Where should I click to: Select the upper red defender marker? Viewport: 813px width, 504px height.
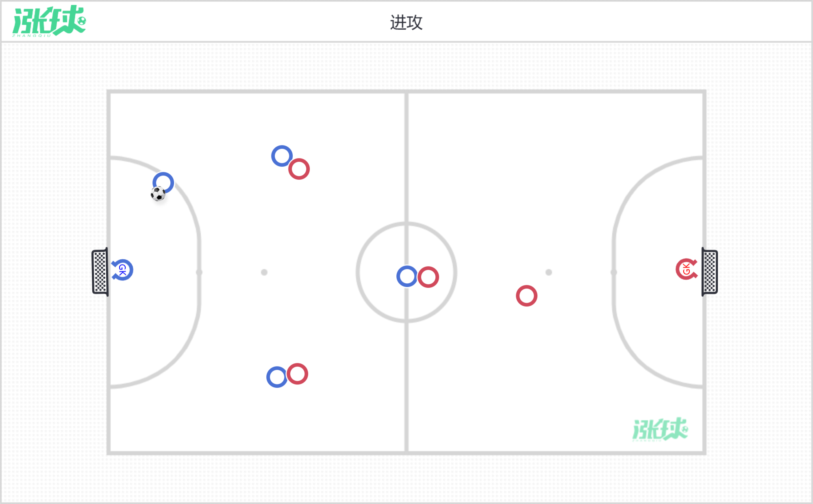click(x=299, y=169)
